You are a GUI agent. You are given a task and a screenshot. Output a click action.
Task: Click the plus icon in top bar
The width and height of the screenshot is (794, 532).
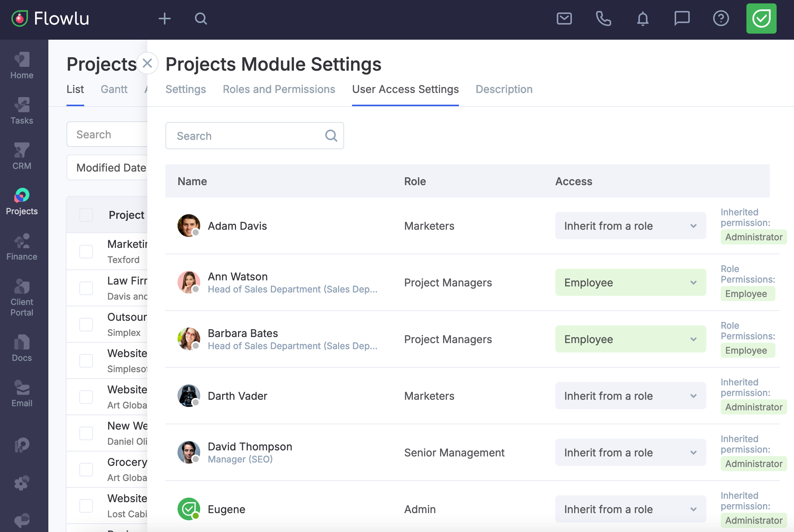click(164, 19)
